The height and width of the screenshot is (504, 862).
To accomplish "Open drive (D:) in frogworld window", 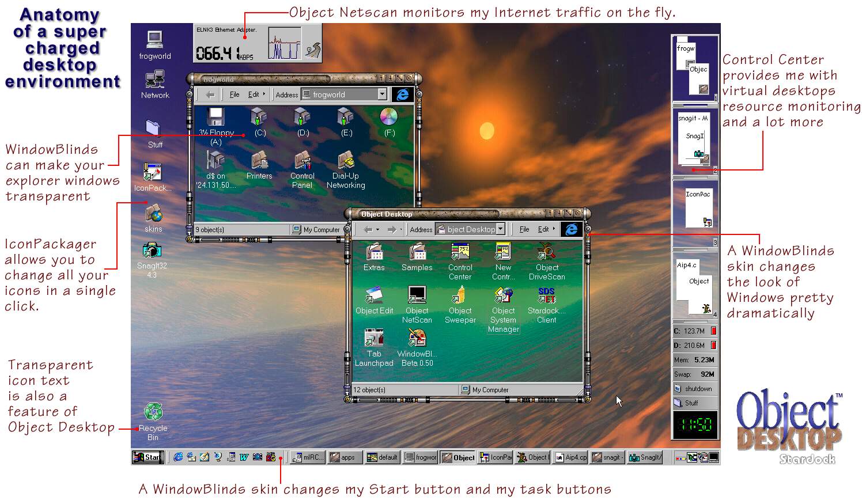I will pyautogui.click(x=303, y=122).
